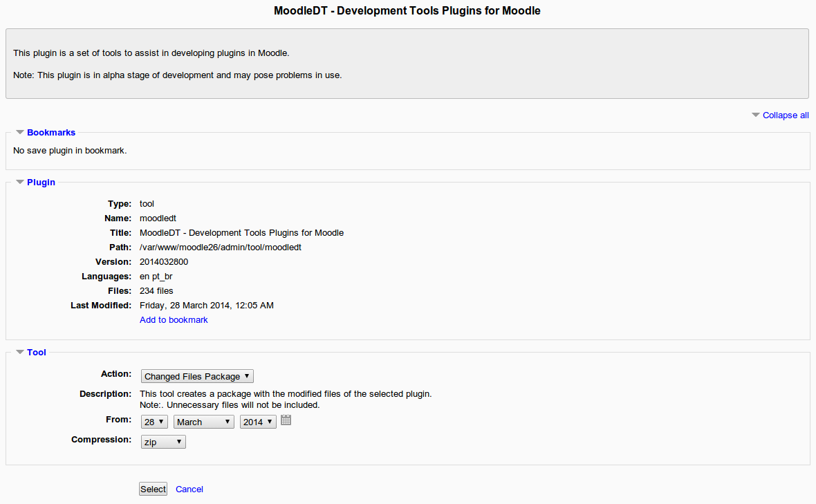Open the Changed Files Package action dropdown

pyautogui.click(x=196, y=375)
